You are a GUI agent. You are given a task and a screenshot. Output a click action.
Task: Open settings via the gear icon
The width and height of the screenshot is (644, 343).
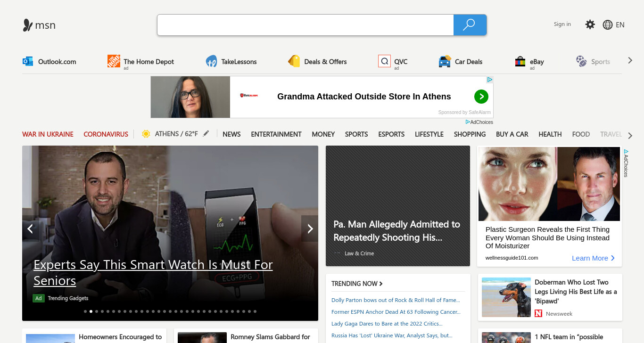tap(590, 24)
